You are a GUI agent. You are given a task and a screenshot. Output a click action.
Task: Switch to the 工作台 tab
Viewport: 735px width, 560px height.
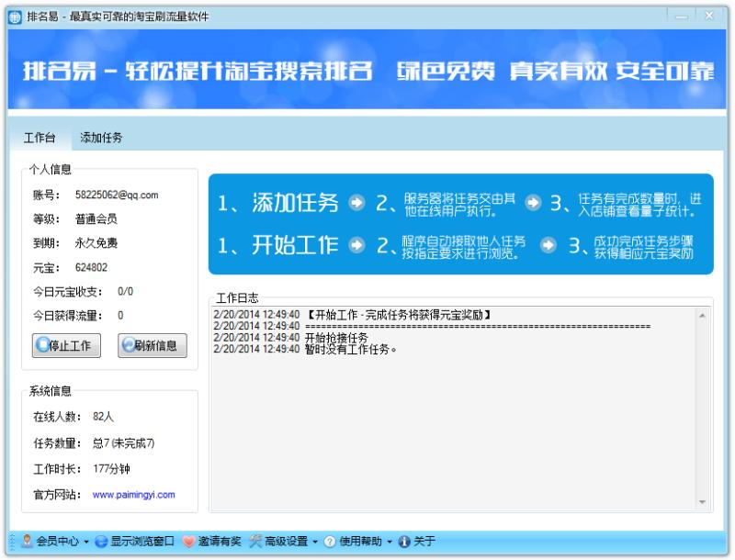pyautogui.click(x=40, y=138)
